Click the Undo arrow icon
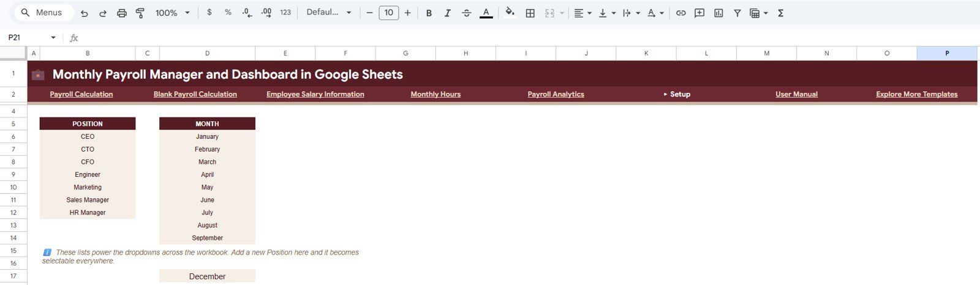 85,13
